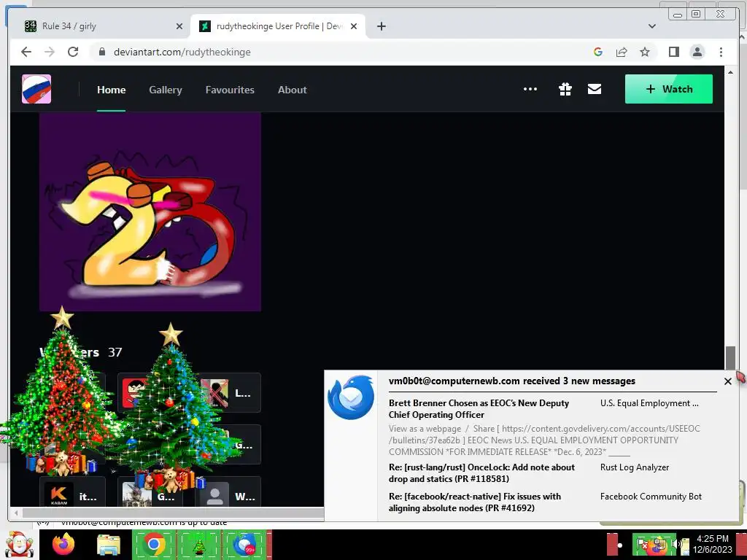Screen dimensions: 747x560
Task: Click the scroll-up arrow of page scrollbar
Action: (730, 72)
